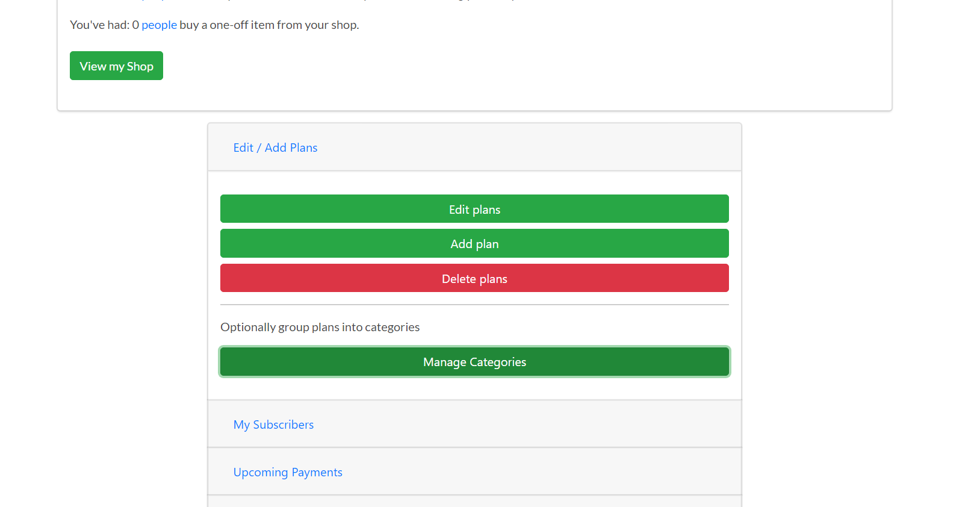Viewport: 980px width, 507px height.
Task: Click the Add plan button
Action: coord(474,243)
